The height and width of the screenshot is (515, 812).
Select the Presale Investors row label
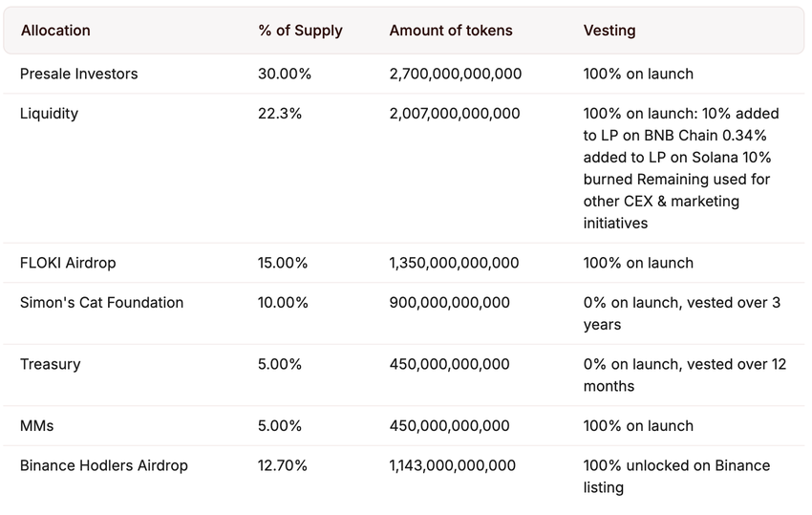pos(79,74)
